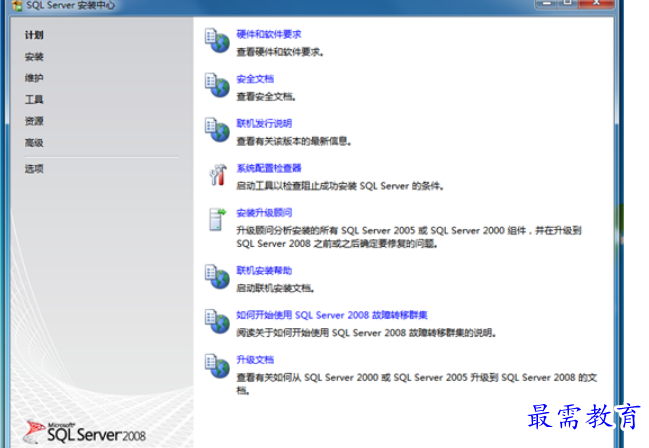This screenshot has width=649, height=448.
Task: Click the description 查看硬件和软件要求。
Action: [280, 52]
